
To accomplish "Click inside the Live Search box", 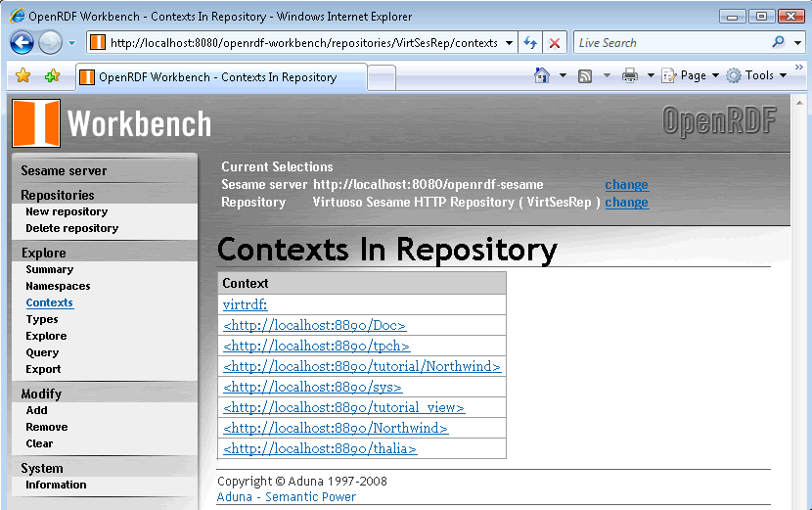I will [670, 43].
